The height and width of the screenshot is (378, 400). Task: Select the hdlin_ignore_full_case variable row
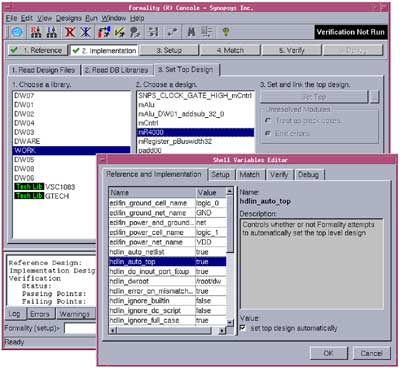tap(168, 320)
